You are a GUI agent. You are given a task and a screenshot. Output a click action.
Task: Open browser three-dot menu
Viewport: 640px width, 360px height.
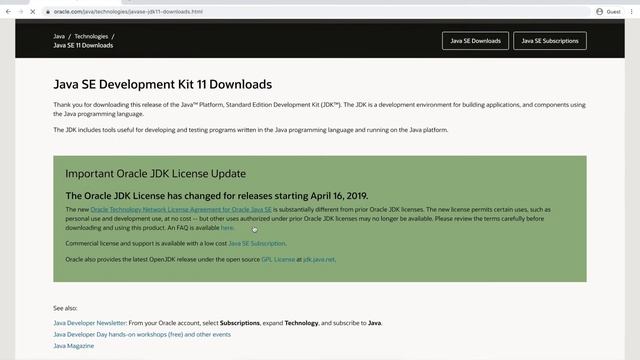[631, 12]
